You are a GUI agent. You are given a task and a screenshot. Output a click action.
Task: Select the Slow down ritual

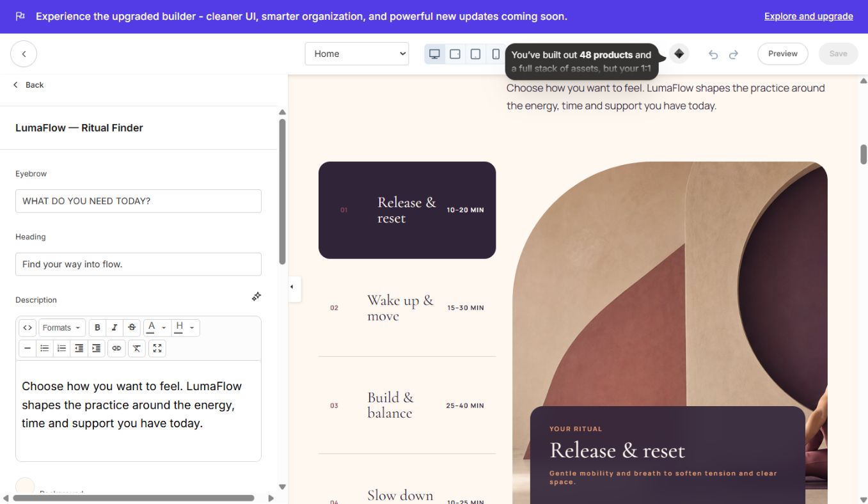(407, 479)
